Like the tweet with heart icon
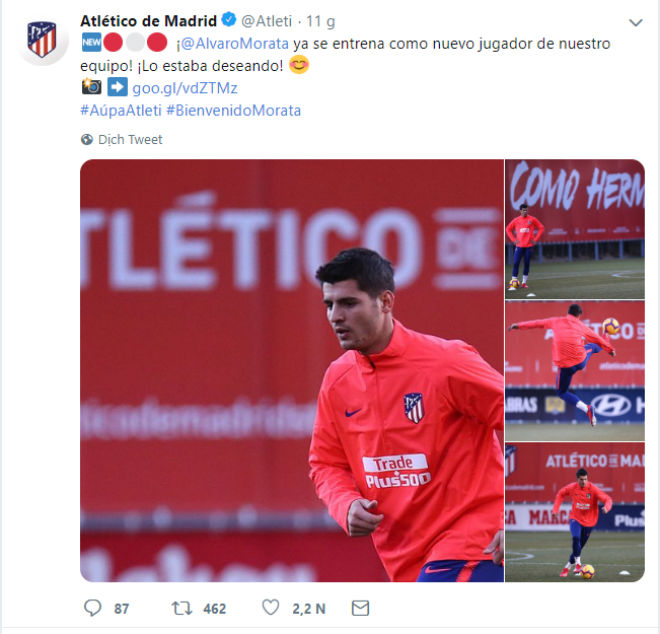 pos(270,607)
